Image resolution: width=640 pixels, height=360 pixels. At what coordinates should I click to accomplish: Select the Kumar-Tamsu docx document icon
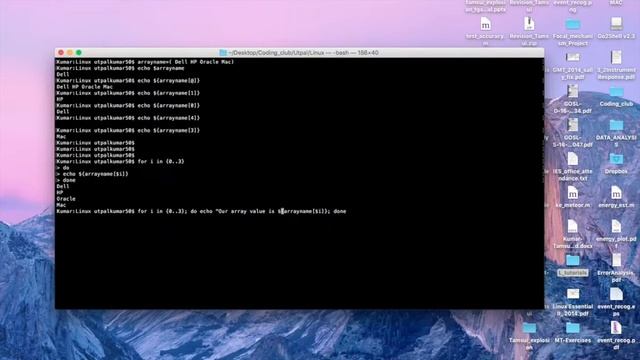tap(573, 227)
